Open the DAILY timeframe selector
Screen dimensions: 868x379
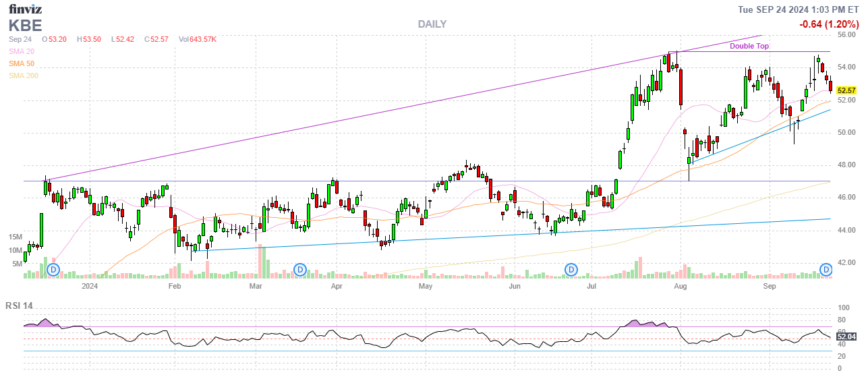click(x=432, y=24)
